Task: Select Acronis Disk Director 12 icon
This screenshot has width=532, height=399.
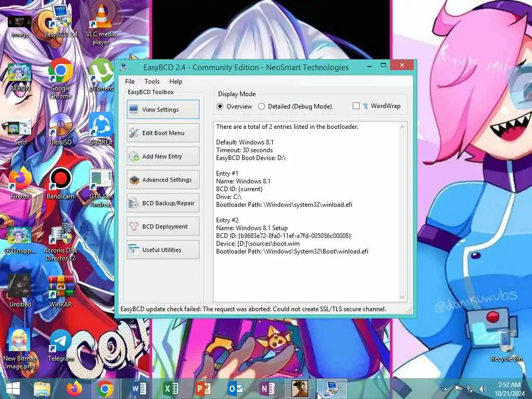Action: point(61,242)
